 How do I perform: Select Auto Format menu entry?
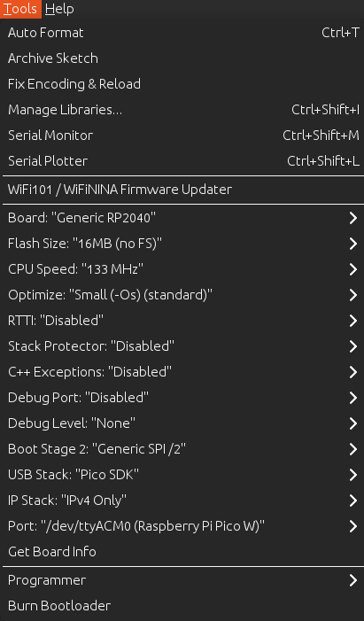[182, 33]
